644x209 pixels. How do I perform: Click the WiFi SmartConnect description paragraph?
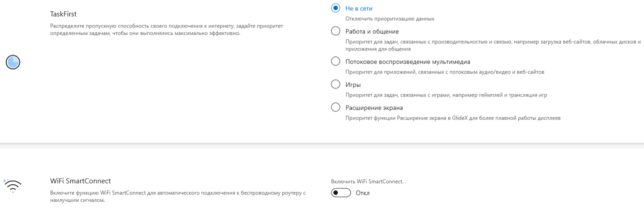click(x=177, y=196)
